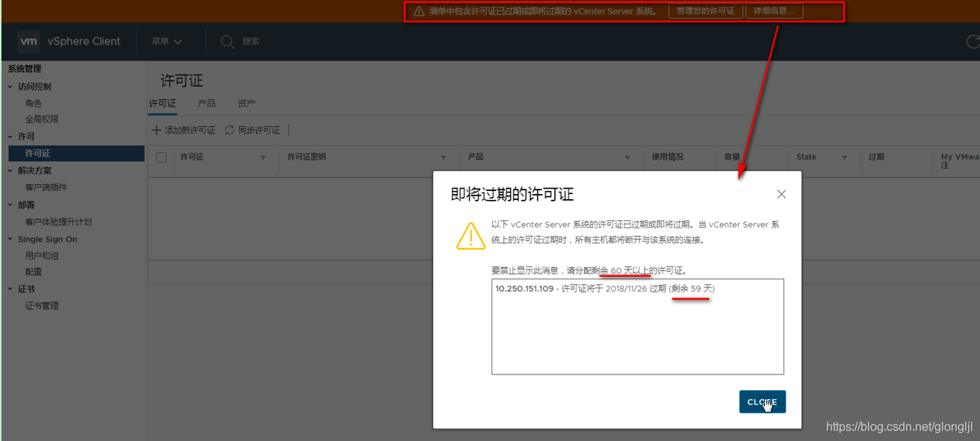980x441 pixels.
Task: Toggle the select-all checkbox in the table header
Action: point(161,157)
